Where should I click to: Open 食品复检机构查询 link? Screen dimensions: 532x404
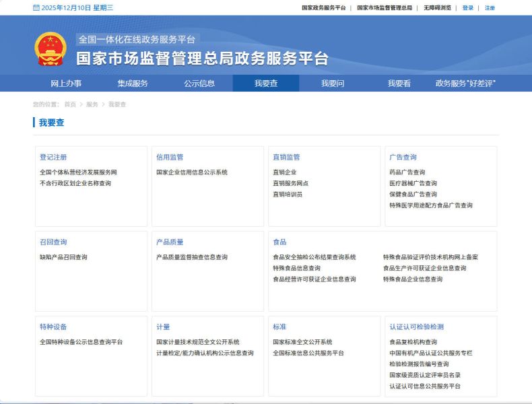point(413,342)
